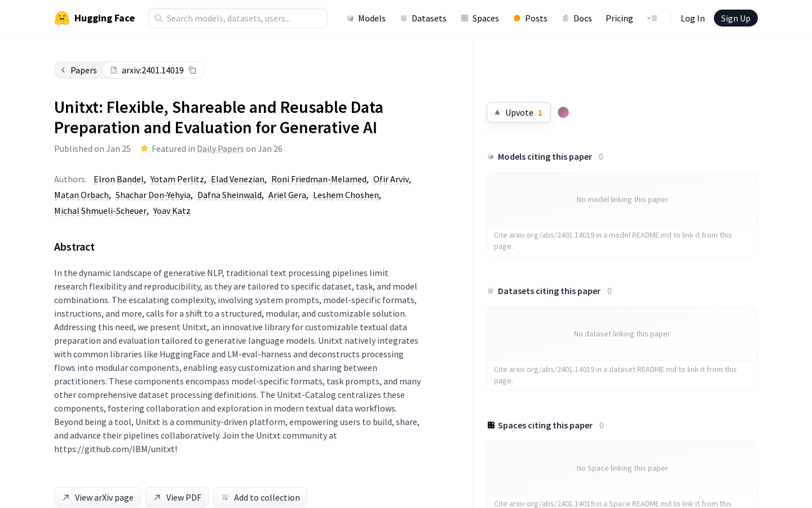Viewport: 812px width, 508px height.
Task: Open author Ofir Arviv
Action: 391,179
